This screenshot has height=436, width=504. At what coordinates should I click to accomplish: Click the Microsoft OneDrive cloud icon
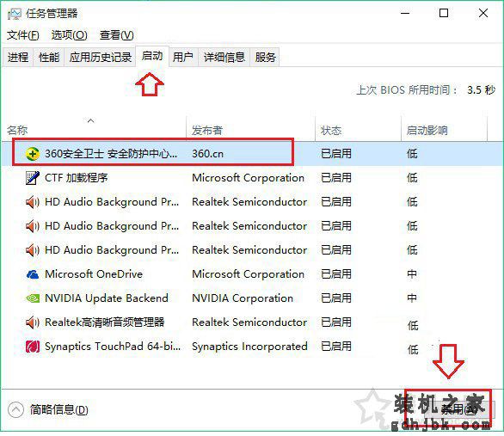point(32,274)
